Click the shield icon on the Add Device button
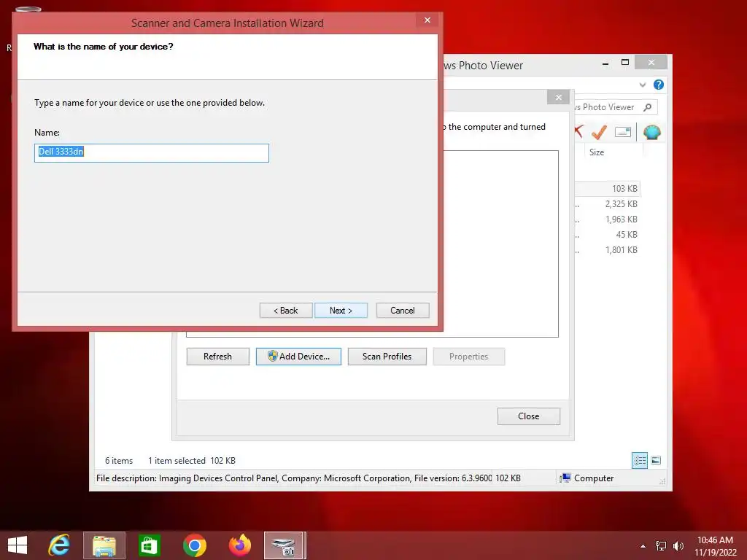The image size is (747, 560). 273,356
